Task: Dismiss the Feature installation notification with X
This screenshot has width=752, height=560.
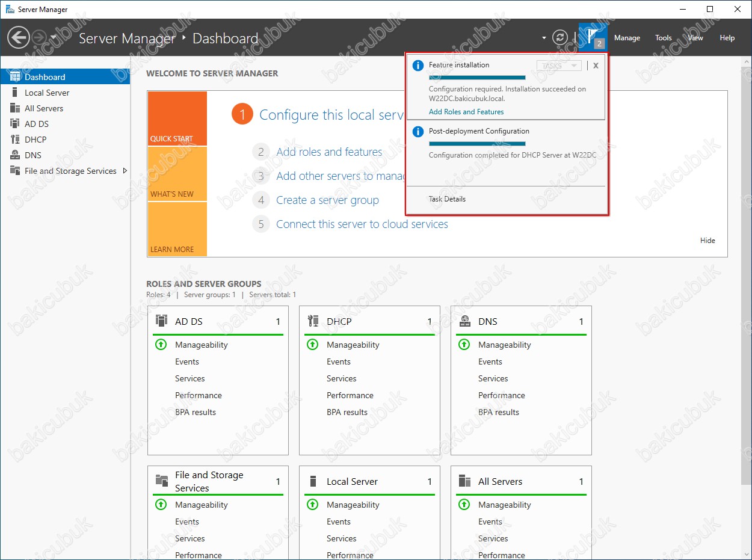Action: point(596,66)
